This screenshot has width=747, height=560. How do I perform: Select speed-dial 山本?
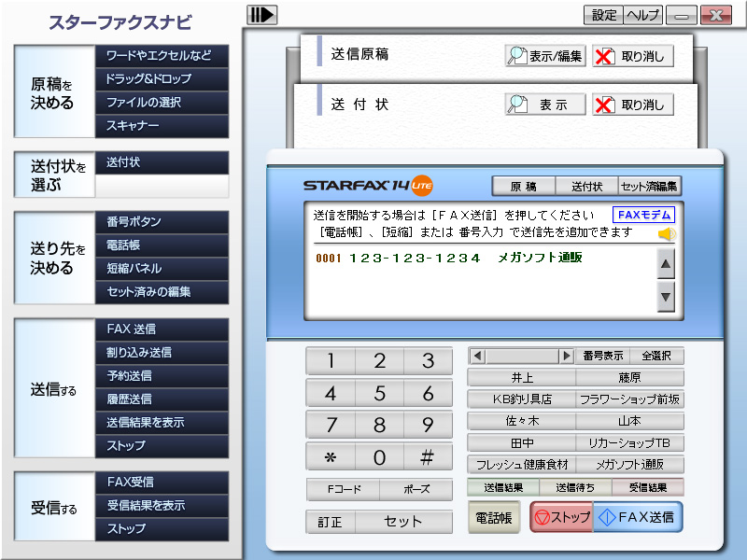point(629,421)
